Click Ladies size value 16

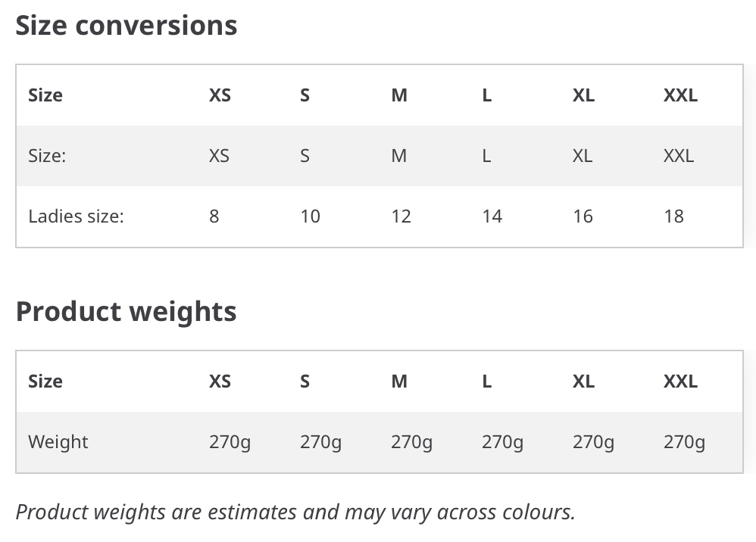click(583, 216)
